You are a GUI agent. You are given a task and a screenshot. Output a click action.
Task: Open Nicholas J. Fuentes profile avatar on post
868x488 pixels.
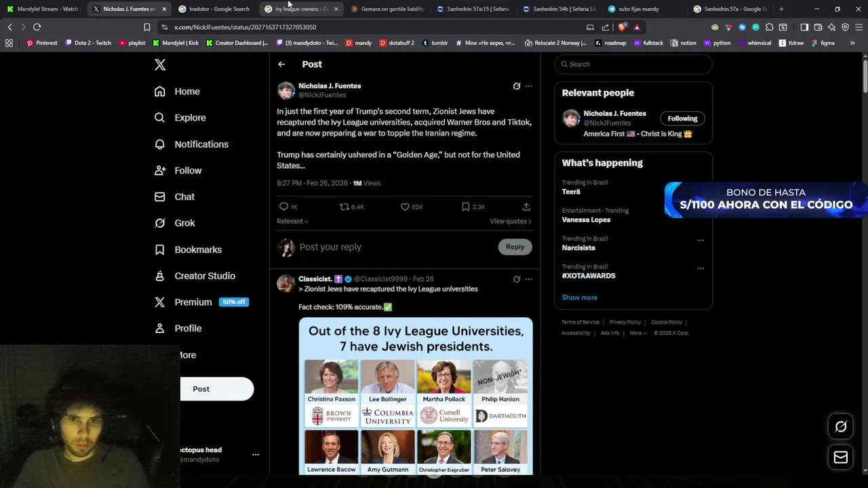click(286, 90)
